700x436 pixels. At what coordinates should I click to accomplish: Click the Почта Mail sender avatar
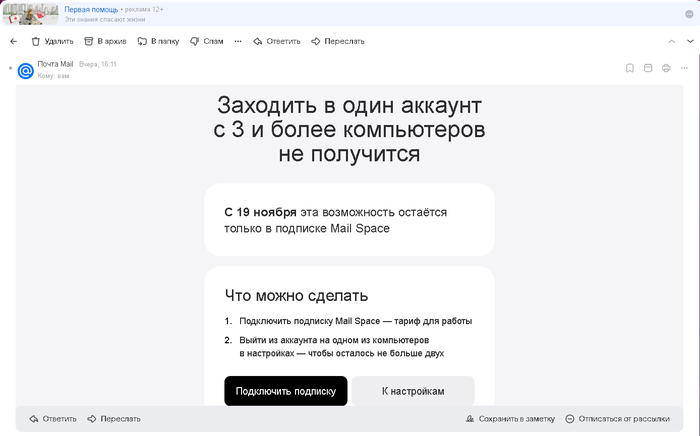coord(26,71)
